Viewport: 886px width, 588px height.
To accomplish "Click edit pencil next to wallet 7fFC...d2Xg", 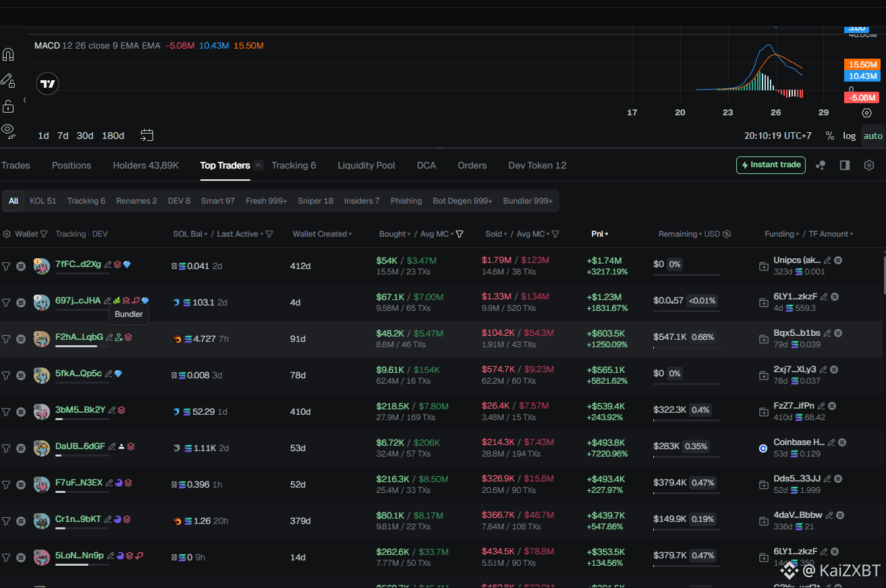I will [x=108, y=264].
